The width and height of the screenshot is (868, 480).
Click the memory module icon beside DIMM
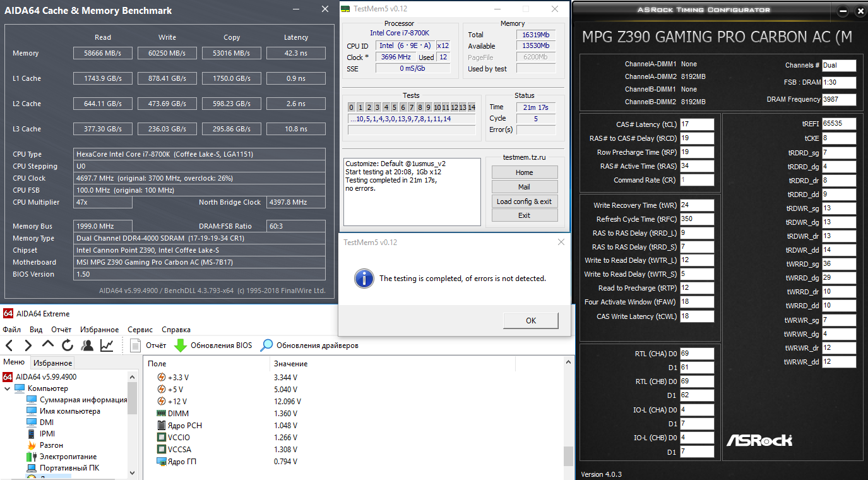pos(162,414)
